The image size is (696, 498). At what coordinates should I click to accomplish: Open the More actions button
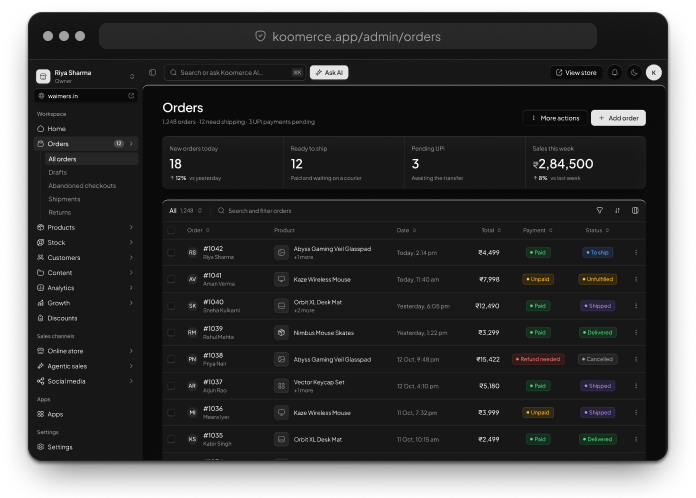(555, 118)
